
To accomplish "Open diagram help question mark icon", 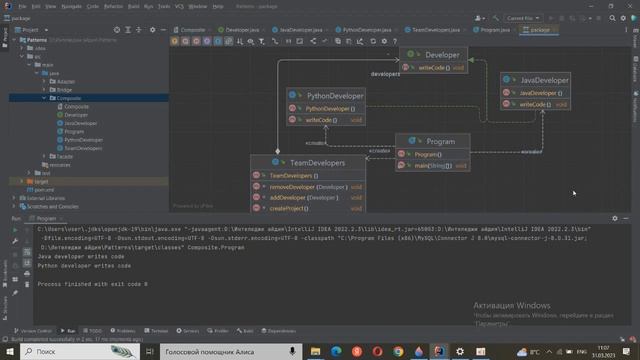I will click(395, 41).
